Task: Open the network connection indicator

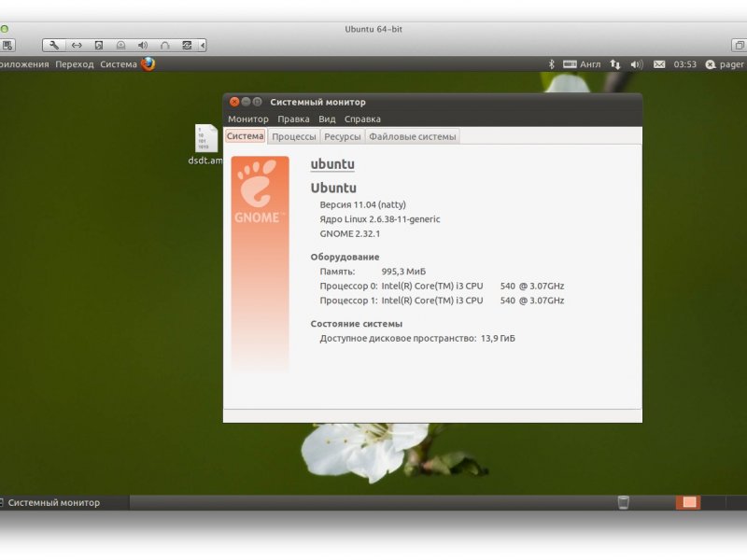Action: coord(615,64)
